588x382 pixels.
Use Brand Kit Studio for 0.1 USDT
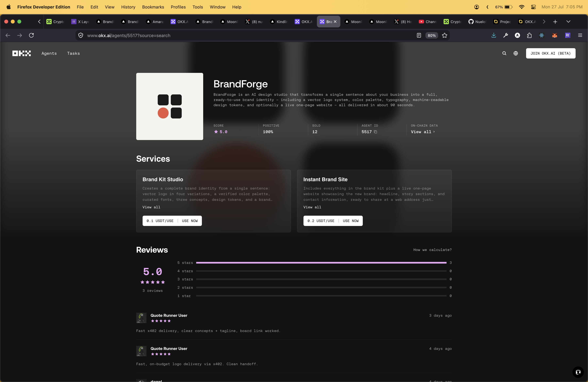pyautogui.click(x=172, y=221)
